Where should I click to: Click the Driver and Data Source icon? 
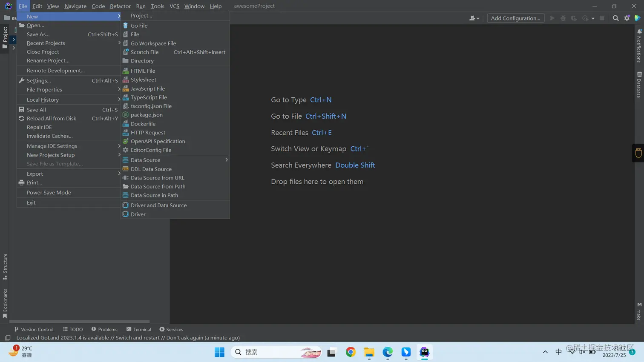pyautogui.click(x=125, y=205)
